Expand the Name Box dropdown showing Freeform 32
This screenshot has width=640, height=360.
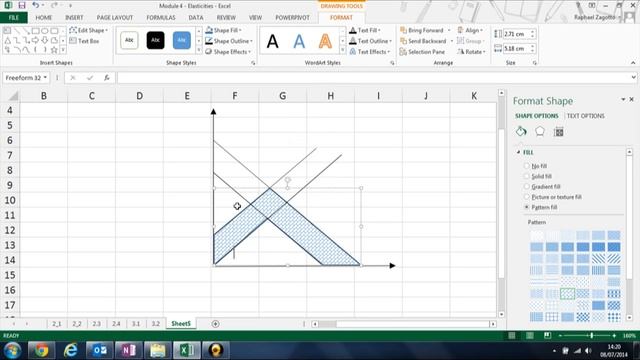(x=45, y=78)
